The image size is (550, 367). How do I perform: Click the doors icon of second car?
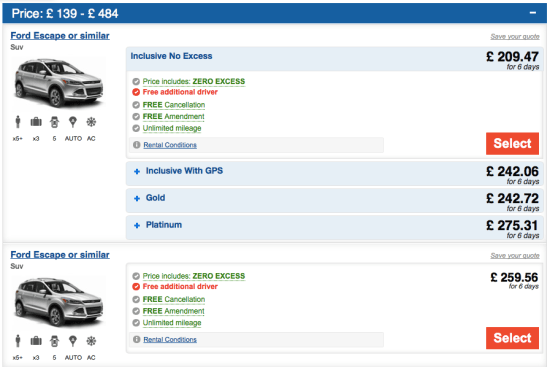coord(54,341)
